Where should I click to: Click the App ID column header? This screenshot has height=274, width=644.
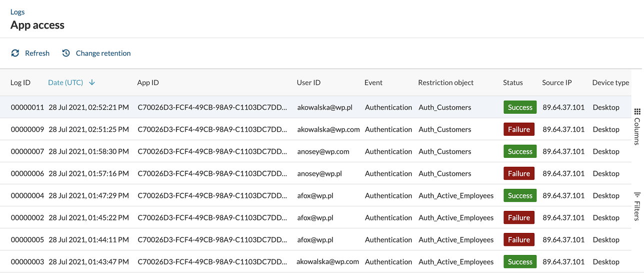(148, 83)
